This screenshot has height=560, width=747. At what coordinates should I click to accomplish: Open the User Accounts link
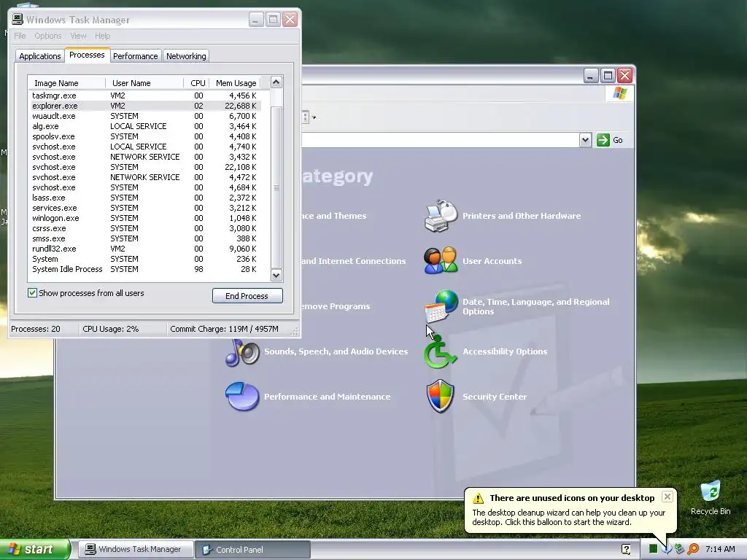tap(492, 261)
